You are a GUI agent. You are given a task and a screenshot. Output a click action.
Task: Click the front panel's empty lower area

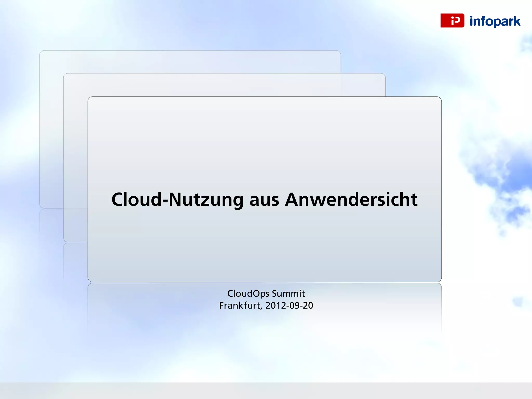tap(264, 249)
